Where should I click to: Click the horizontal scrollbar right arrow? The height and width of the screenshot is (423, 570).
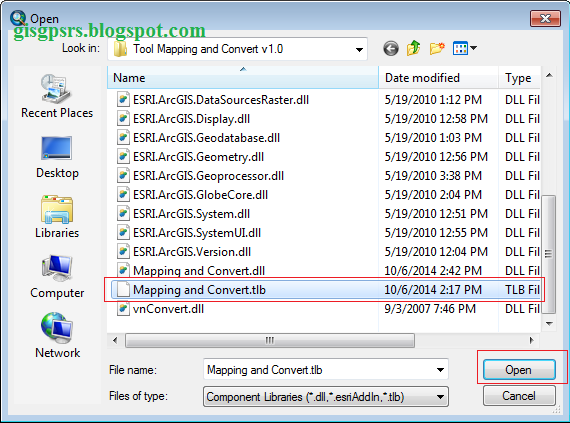pyautogui.click(x=532, y=341)
